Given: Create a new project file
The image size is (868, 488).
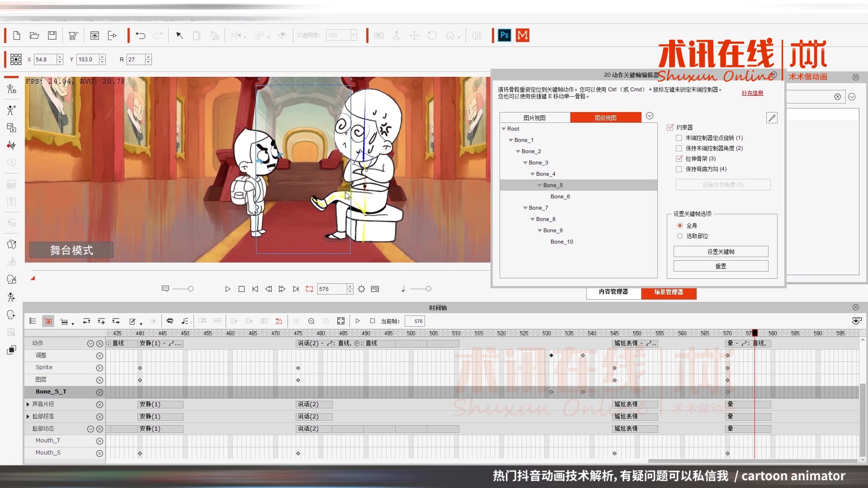Looking at the screenshot, I should pyautogui.click(x=17, y=35).
